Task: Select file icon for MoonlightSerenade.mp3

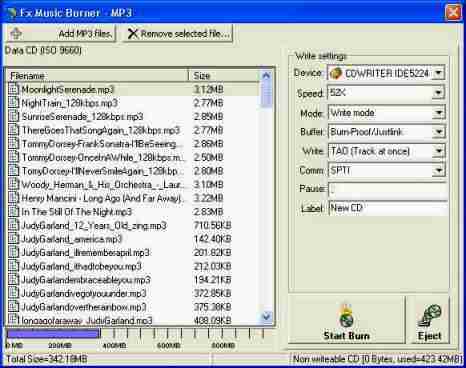Action: coord(14,89)
